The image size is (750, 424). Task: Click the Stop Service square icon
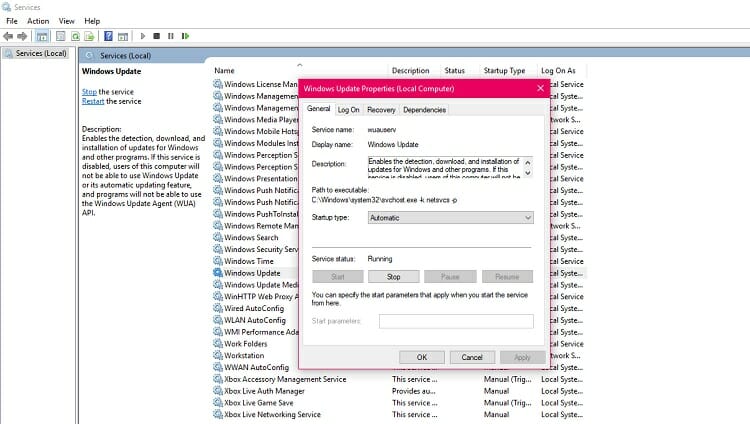point(156,36)
